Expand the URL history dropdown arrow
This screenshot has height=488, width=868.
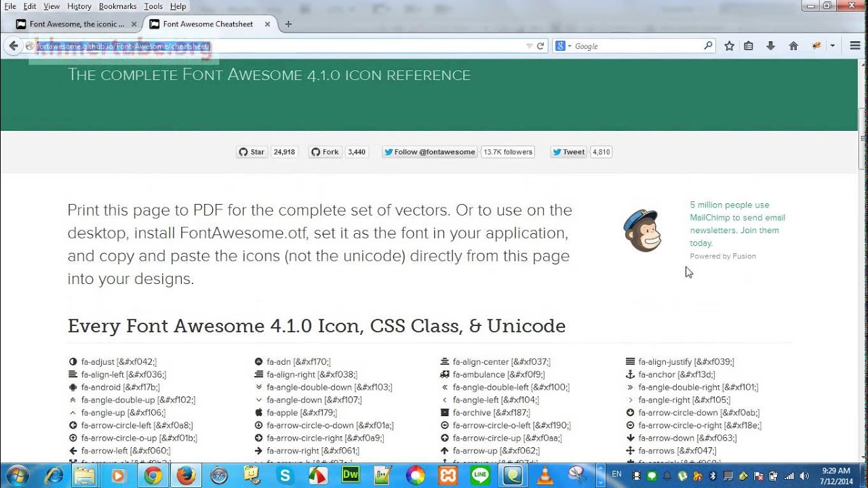529,46
